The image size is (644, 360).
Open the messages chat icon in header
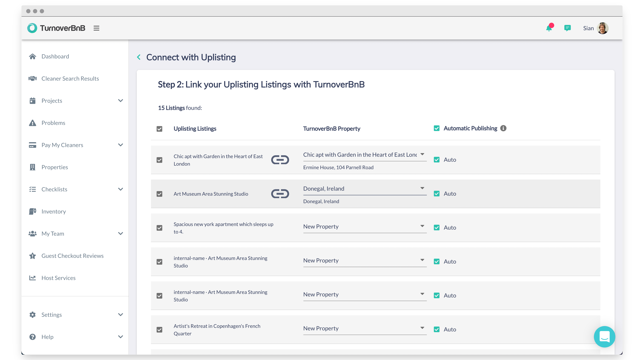tap(567, 28)
